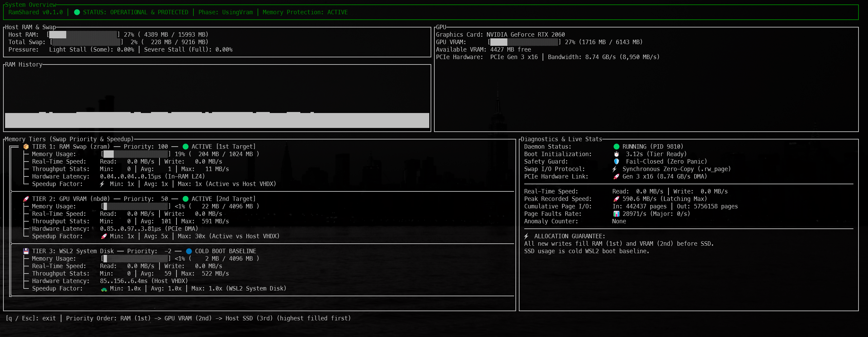This screenshot has width=868, height=337.
Task: Click the rocket icon next to TIER 2
Action: point(26,199)
